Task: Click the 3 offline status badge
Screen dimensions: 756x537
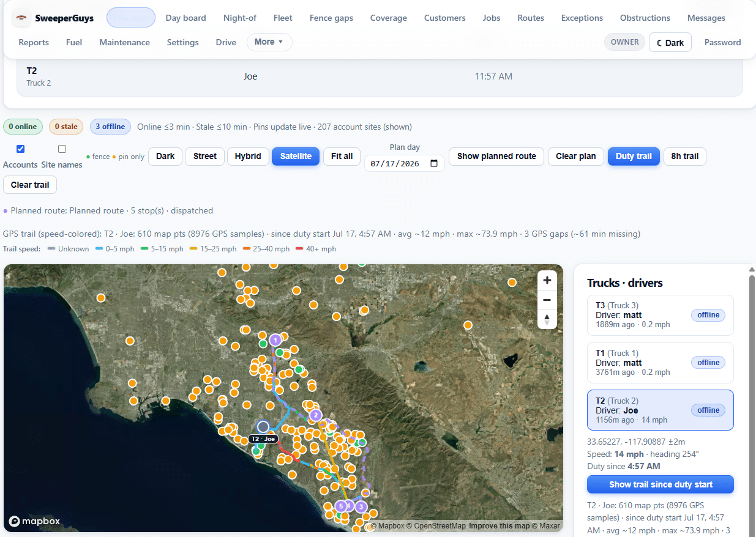Action: 110,127
